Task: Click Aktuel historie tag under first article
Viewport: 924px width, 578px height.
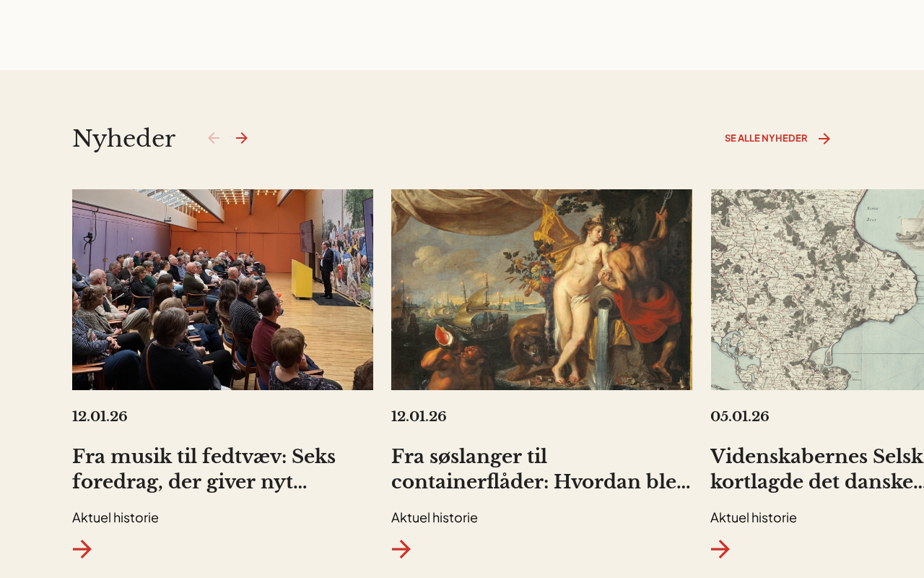Action: [x=115, y=517]
